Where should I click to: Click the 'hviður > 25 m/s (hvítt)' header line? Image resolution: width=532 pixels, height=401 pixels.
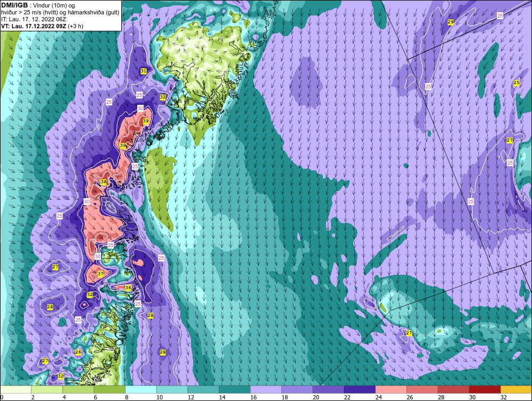[x=60, y=12]
